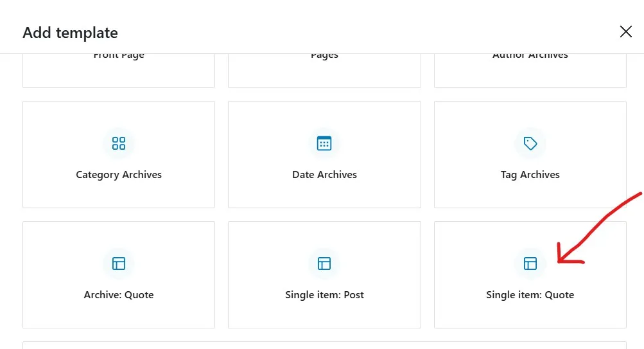Select the Archive: Quote label
This screenshot has height=349, width=644.
coord(119,295)
